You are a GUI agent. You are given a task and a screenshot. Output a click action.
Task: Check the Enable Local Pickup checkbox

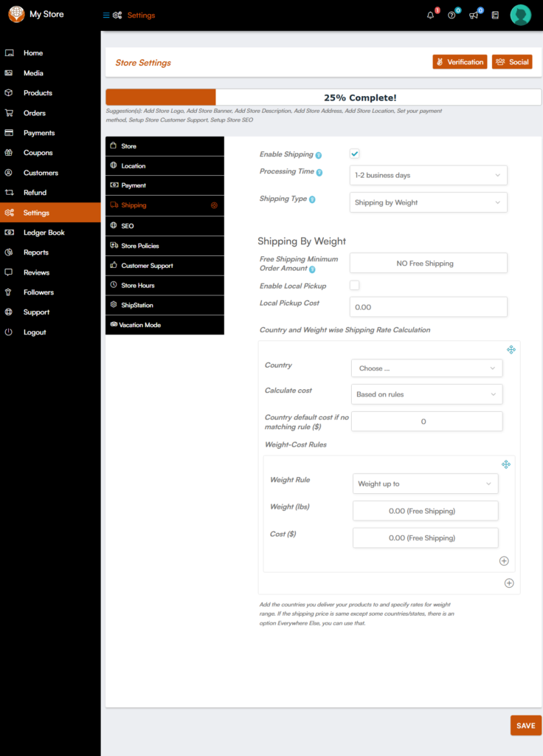tap(355, 285)
